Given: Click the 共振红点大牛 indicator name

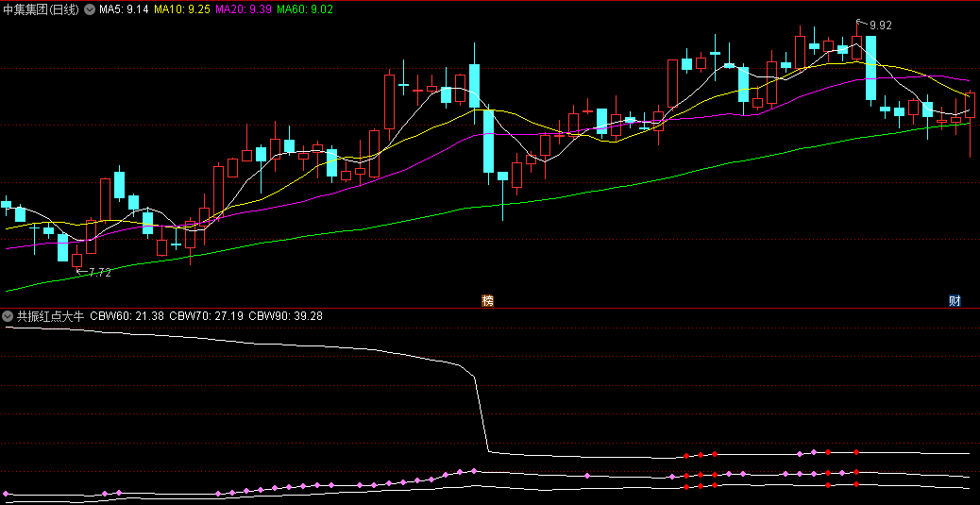Looking at the screenshot, I should coord(50,316).
